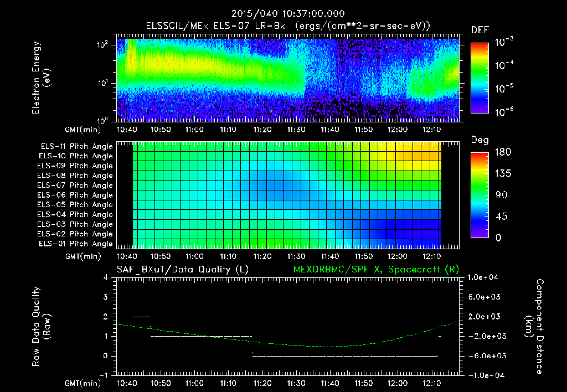The height and width of the screenshot is (392, 567).
Task: Click the 11:40 tick label on the bottom plot
Action: pyautogui.click(x=330, y=383)
